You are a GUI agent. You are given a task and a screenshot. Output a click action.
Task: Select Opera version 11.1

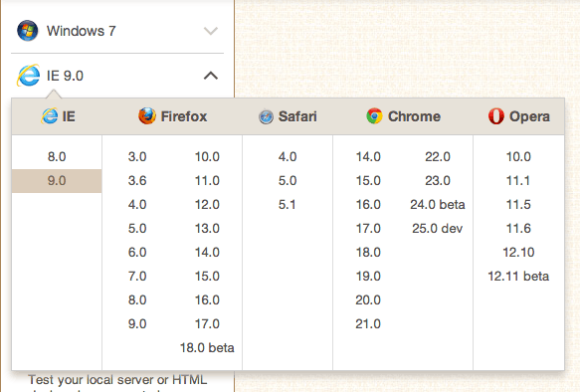518,181
